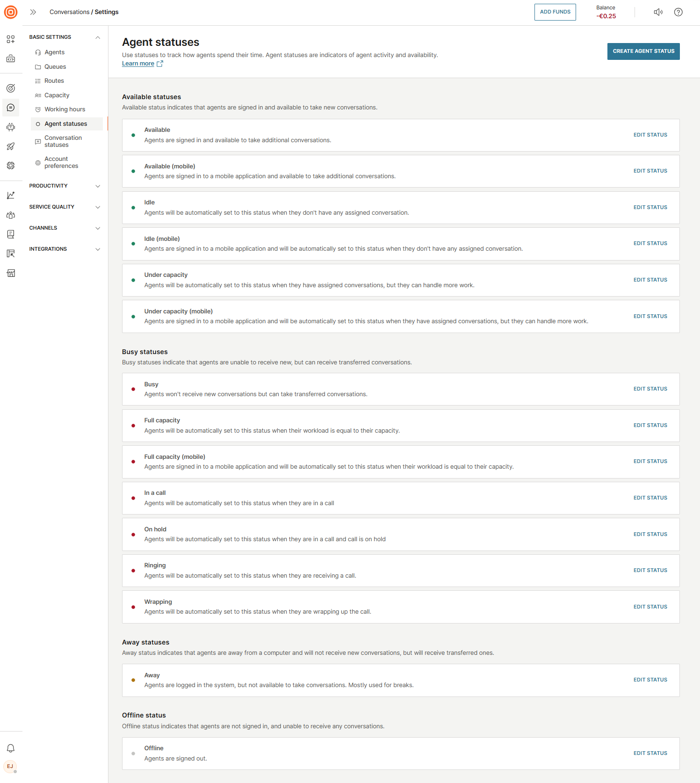This screenshot has width=700, height=783.
Task: Expand the Channels section
Action: tap(98, 228)
